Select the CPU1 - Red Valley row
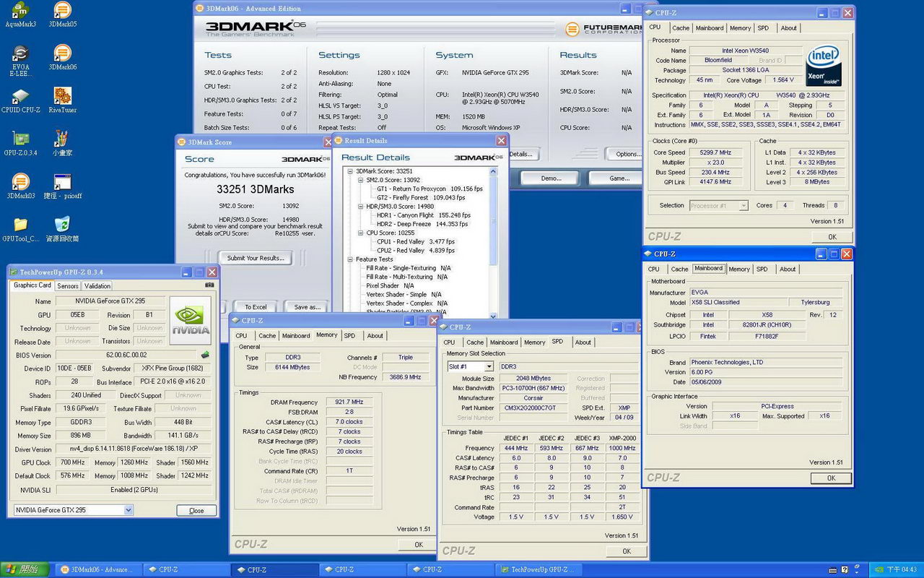This screenshot has height=578, width=924. tap(415, 241)
